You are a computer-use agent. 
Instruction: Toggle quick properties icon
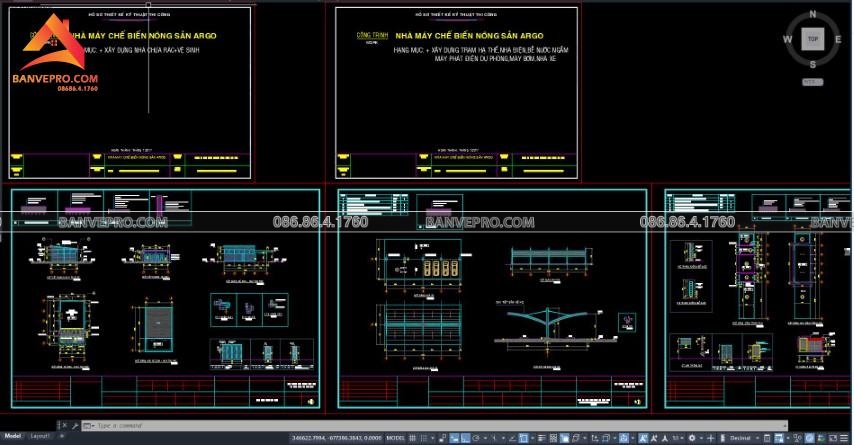[x=766, y=438]
